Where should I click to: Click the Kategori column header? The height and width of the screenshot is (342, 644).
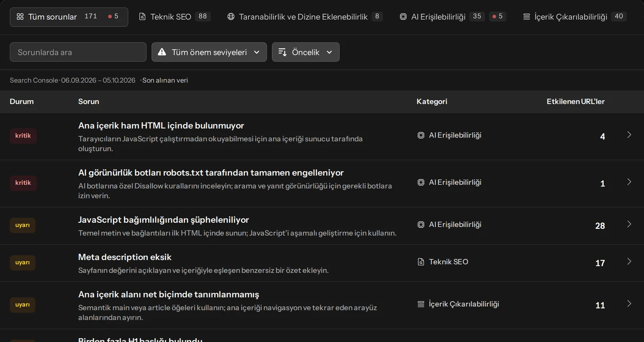[432, 101]
